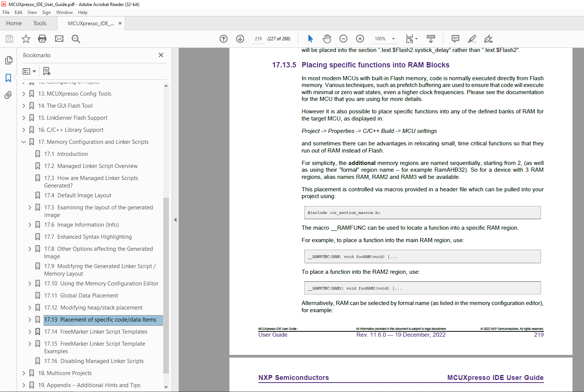The height and width of the screenshot is (392, 584).
Task: Activate the Hand pan tool
Action: click(x=327, y=39)
